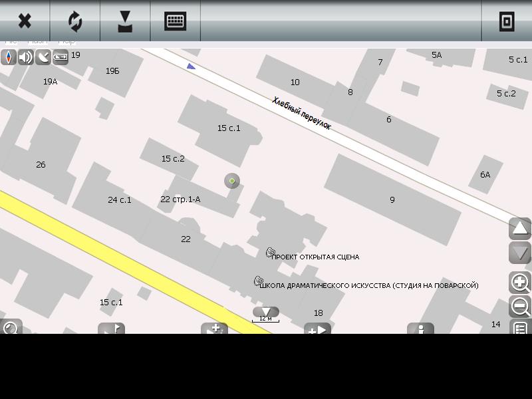Click the info 'i' button at bottom
Screen dimensions: 532x399
[420, 329]
